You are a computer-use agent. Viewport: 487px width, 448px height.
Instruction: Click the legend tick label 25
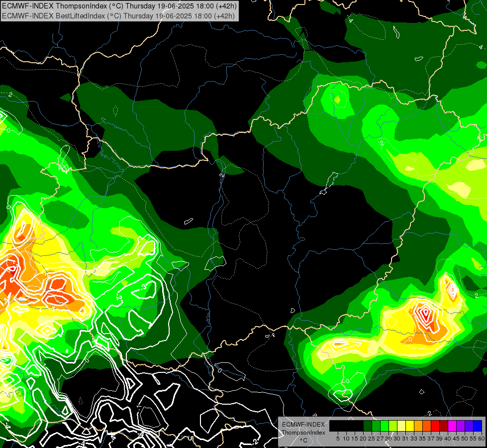point(372,439)
